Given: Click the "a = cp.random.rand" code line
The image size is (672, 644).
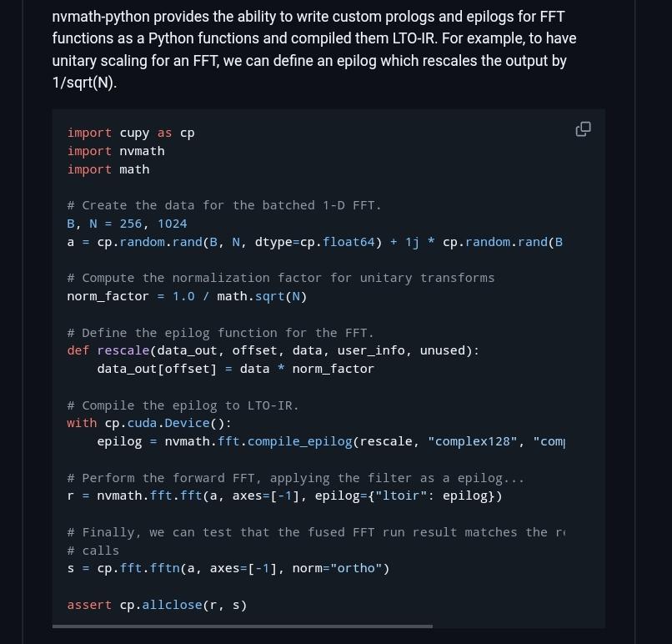Looking at the screenshot, I should [314, 242].
